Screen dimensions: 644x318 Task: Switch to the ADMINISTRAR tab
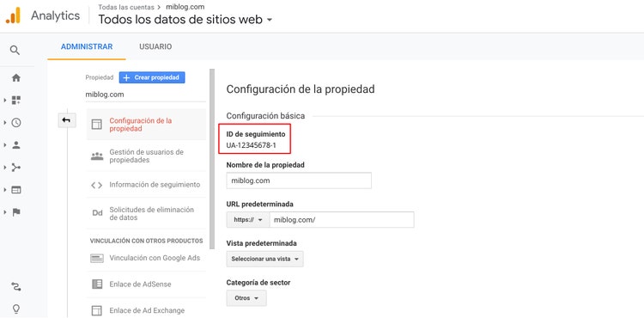pos(87,46)
